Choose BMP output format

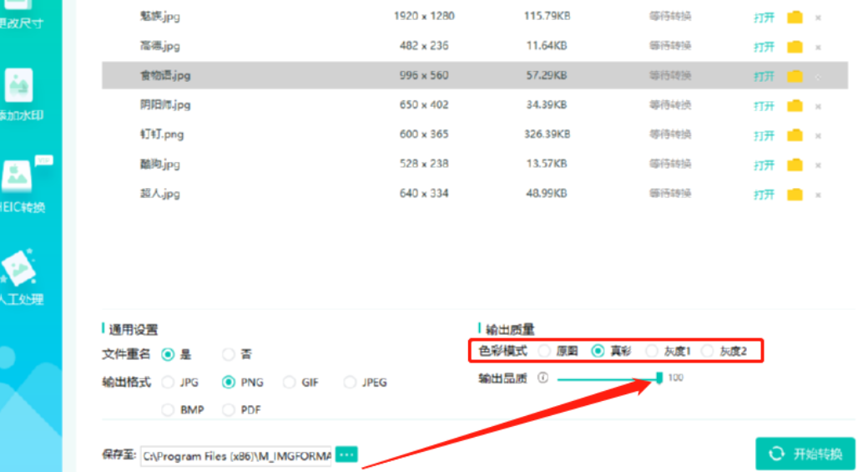[x=168, y=410]
